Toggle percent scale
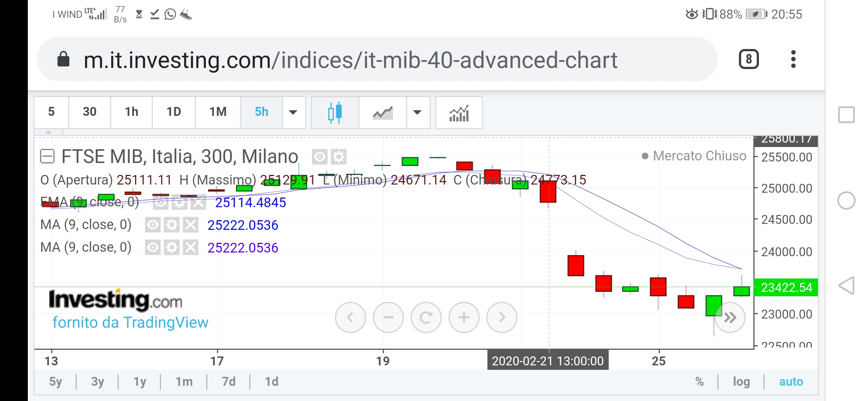 pyautogui.click(x=700, y=382)
